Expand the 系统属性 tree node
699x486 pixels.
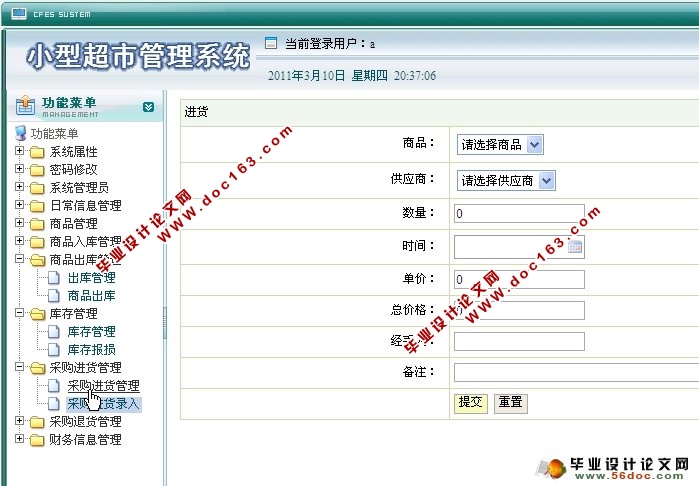point(19,151)
